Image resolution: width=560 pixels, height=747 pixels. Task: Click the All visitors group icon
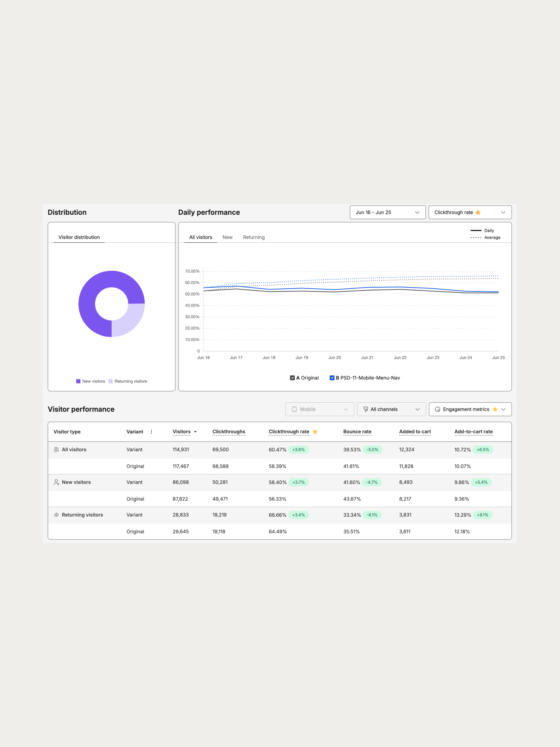pyautogui.click(x=56, y=450)
